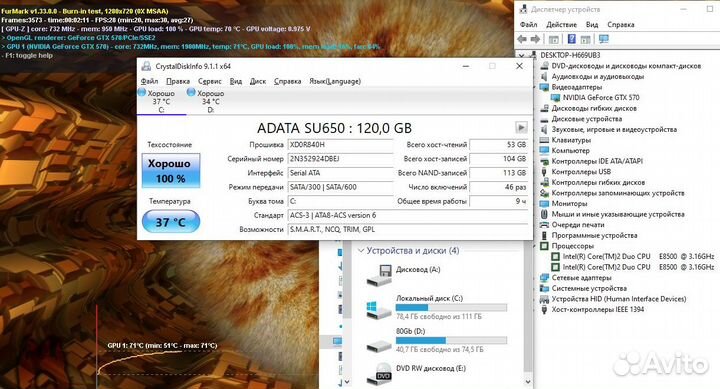
Task: Open Вид menu in CrystalDiskInfo
Action: (x=236, y=81)
